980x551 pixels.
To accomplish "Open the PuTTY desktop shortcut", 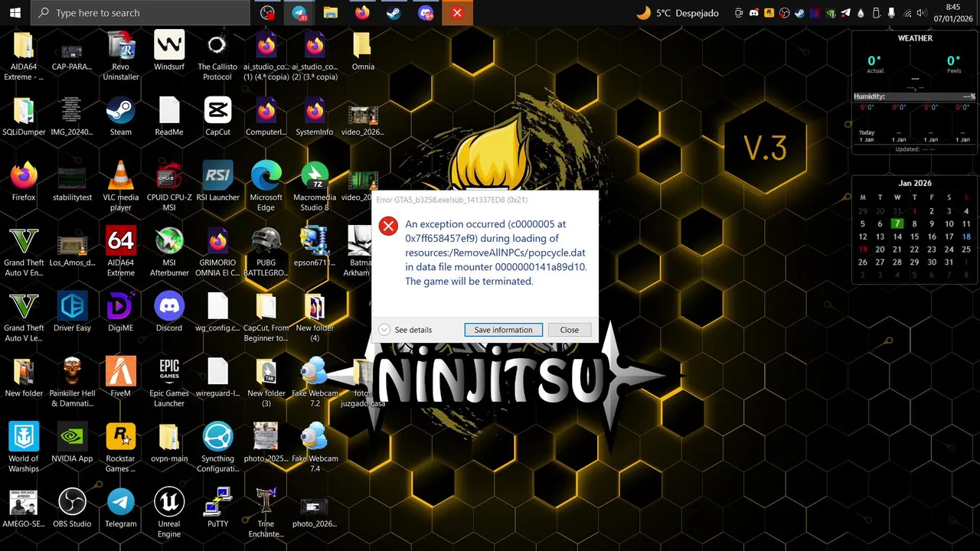I will click(x=217, y=508).
